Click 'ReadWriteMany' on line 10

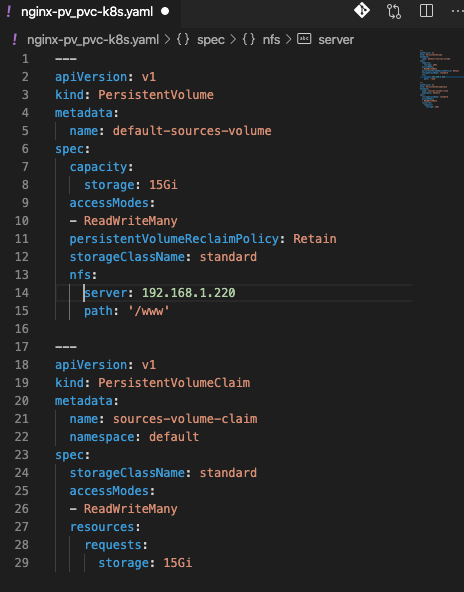(130, 221)
